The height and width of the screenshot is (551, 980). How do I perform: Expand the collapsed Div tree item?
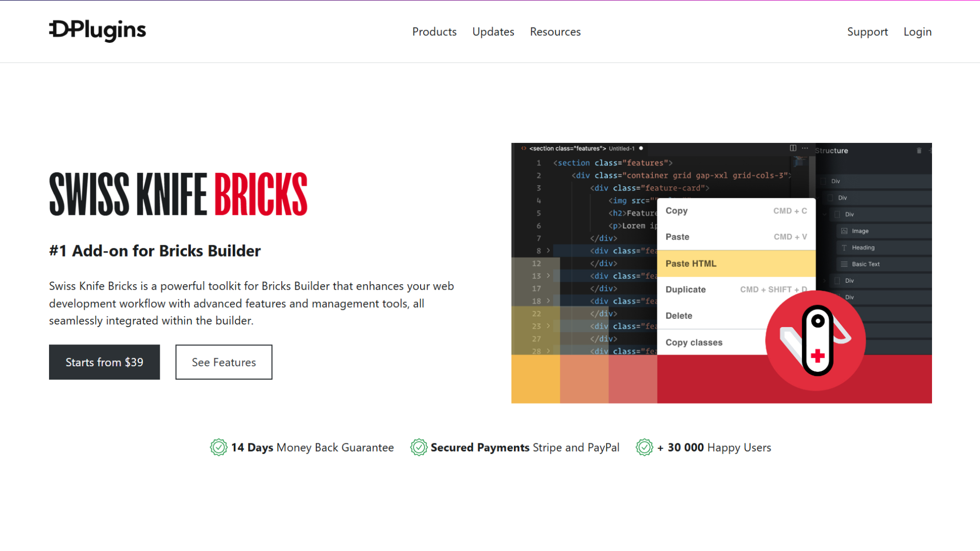(824, 281)
